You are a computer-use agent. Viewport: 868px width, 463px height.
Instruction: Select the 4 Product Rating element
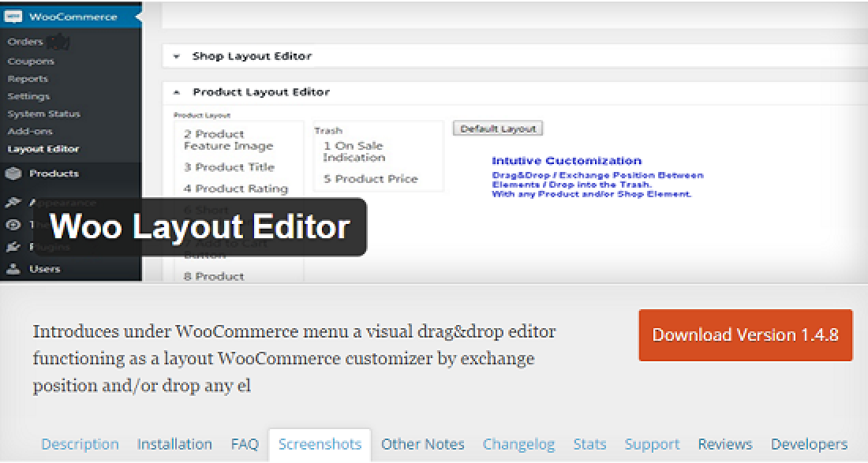tap(236, 189)
